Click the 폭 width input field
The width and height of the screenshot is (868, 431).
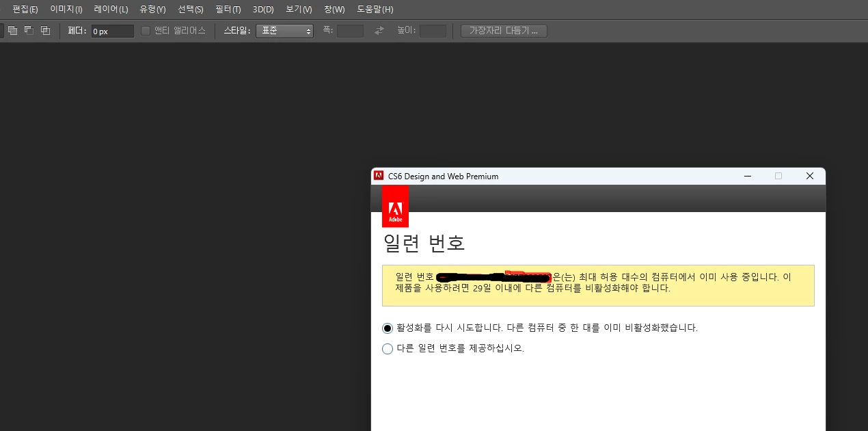click(350, 31)
